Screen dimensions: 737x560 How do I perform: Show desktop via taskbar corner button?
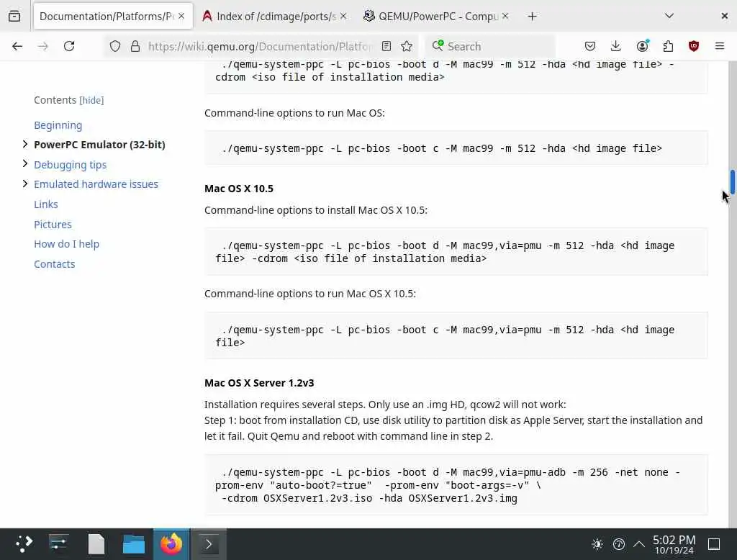click(714, 544)
